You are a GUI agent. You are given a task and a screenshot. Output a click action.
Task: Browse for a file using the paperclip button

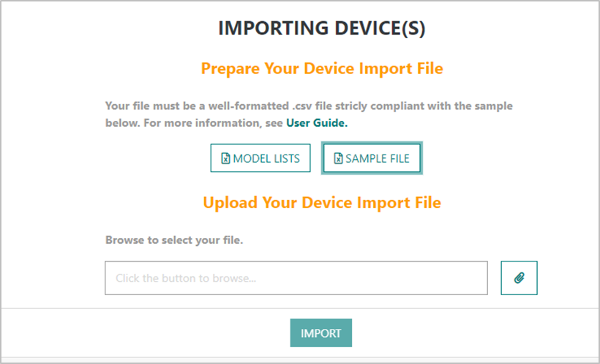point(519,278)
